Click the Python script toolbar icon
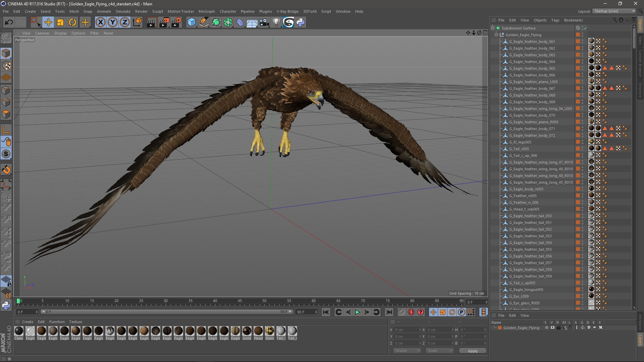Screen dimensions: 644x362 click(x=301, y=22)
